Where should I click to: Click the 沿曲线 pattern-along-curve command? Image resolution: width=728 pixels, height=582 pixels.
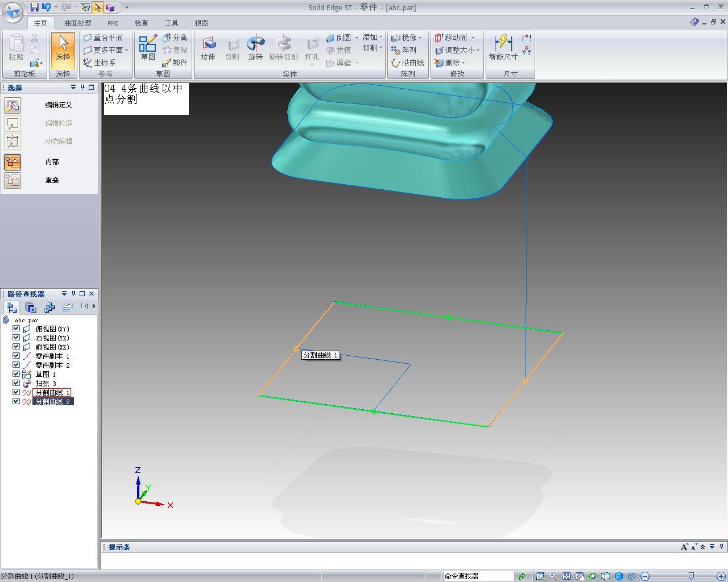pyautogui.click(x=408, y=63)
